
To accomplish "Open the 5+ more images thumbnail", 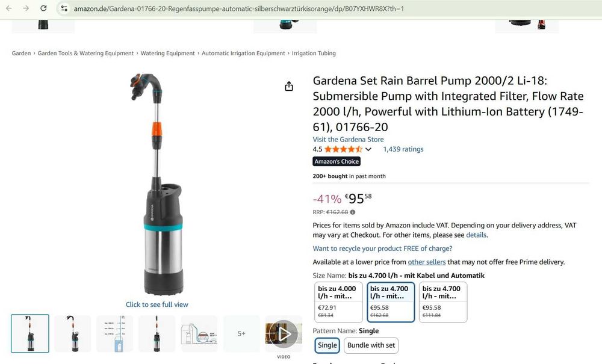I will coord(241,334).
